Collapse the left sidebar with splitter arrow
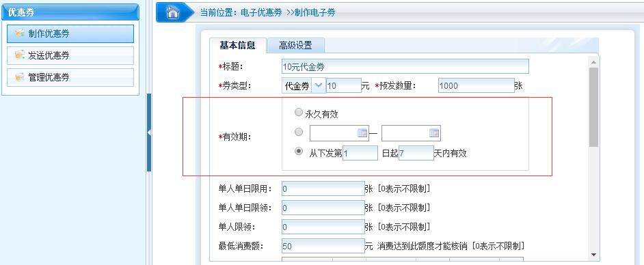The height and width of the screenshot is (265, 644). pos(149,132)
